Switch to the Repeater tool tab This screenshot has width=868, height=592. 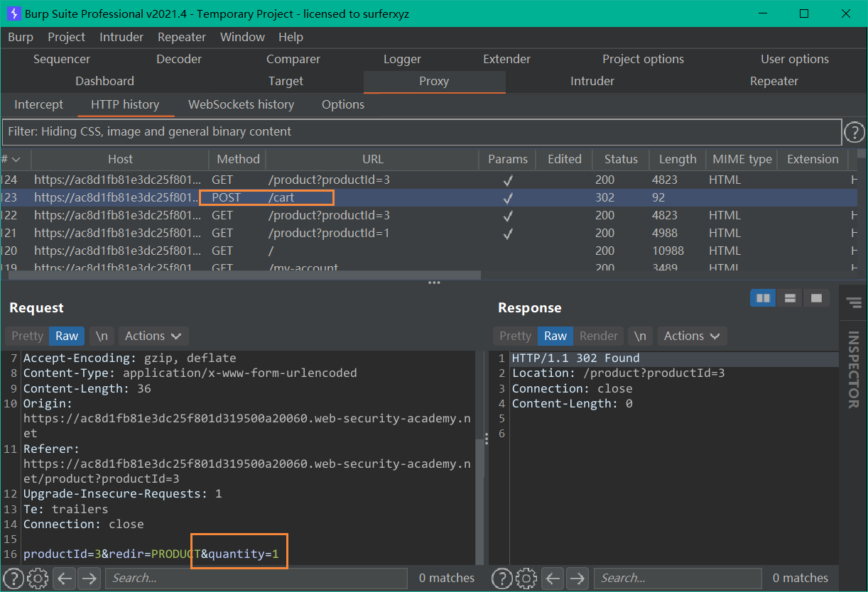774,82
